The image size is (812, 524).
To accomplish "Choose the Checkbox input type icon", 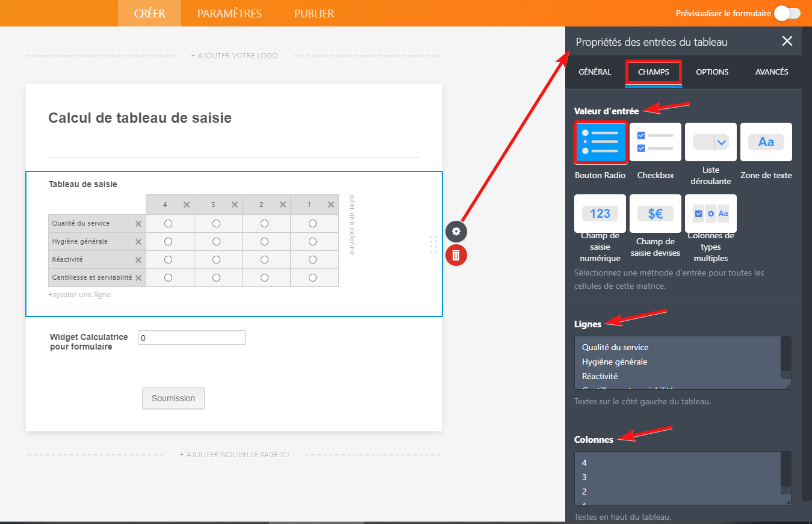I will tap(655, 143).
